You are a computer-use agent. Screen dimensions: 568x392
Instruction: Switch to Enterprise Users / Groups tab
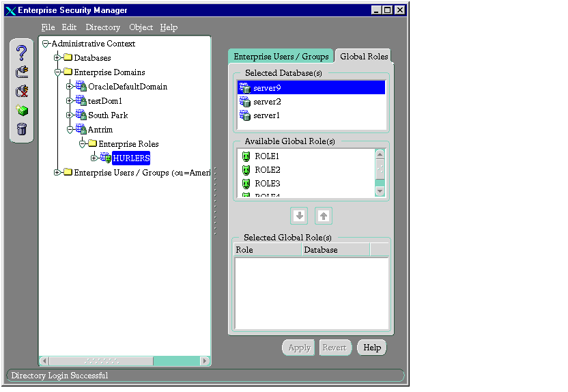tap(281, 57)
